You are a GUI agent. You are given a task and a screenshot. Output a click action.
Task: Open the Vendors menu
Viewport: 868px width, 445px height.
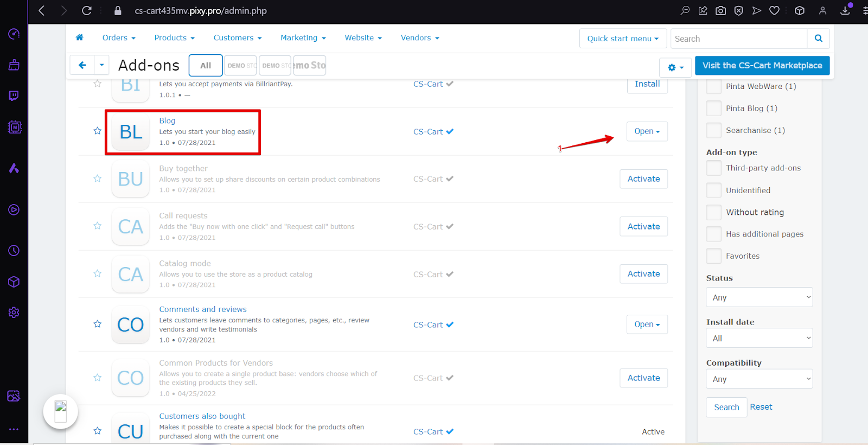coord(420,37)
